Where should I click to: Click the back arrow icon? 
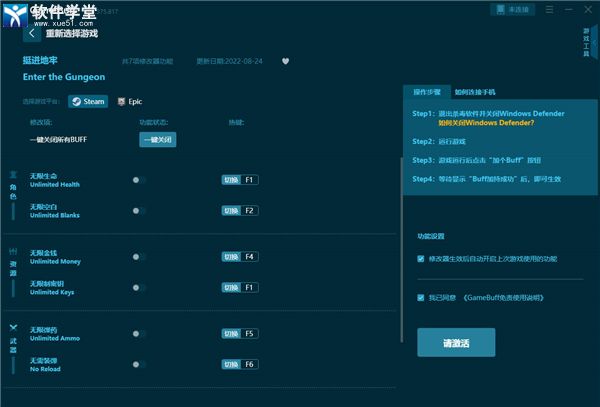(x=33, y=33)
